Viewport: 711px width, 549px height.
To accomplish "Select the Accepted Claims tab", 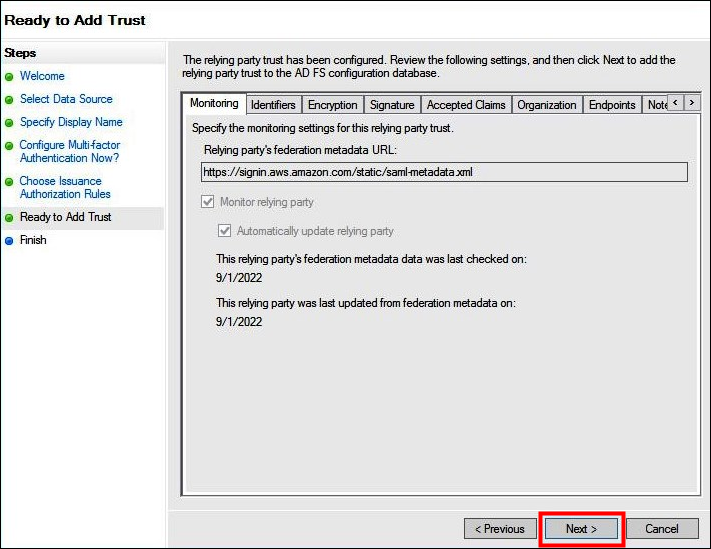I will 466,105.
